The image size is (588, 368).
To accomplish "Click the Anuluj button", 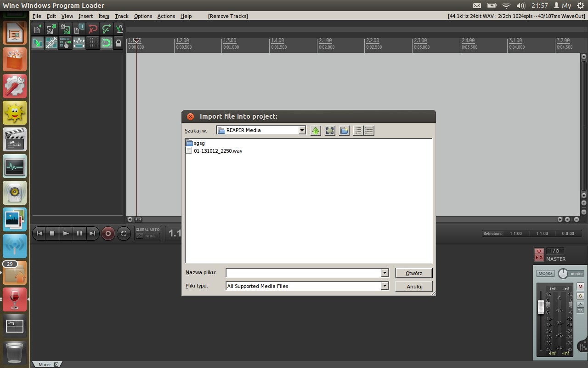I will 414,286.
